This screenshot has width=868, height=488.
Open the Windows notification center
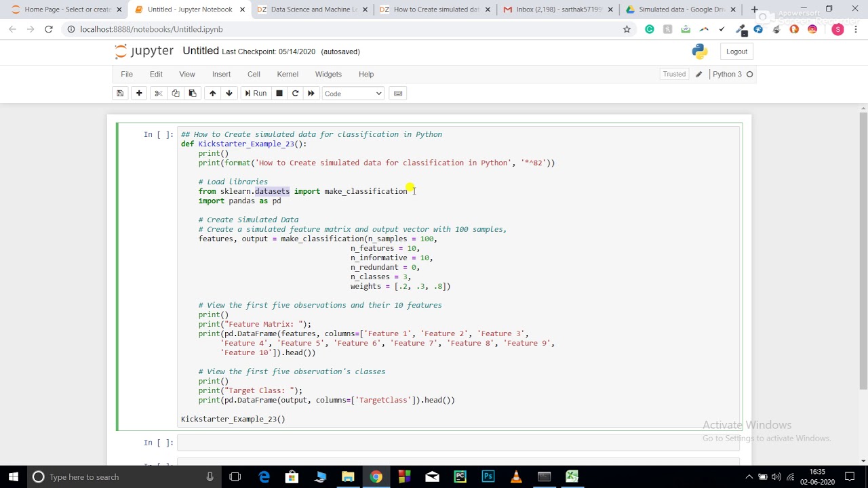point(850,476)
